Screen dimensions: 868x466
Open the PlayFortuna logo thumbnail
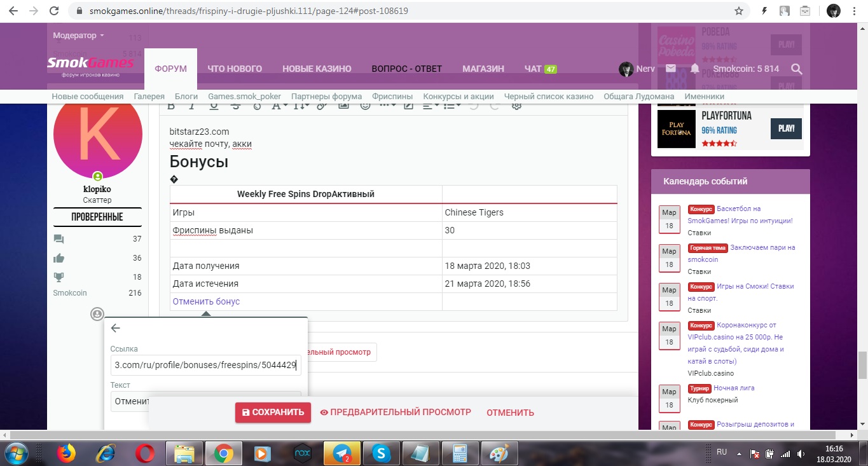coord(676,129)
